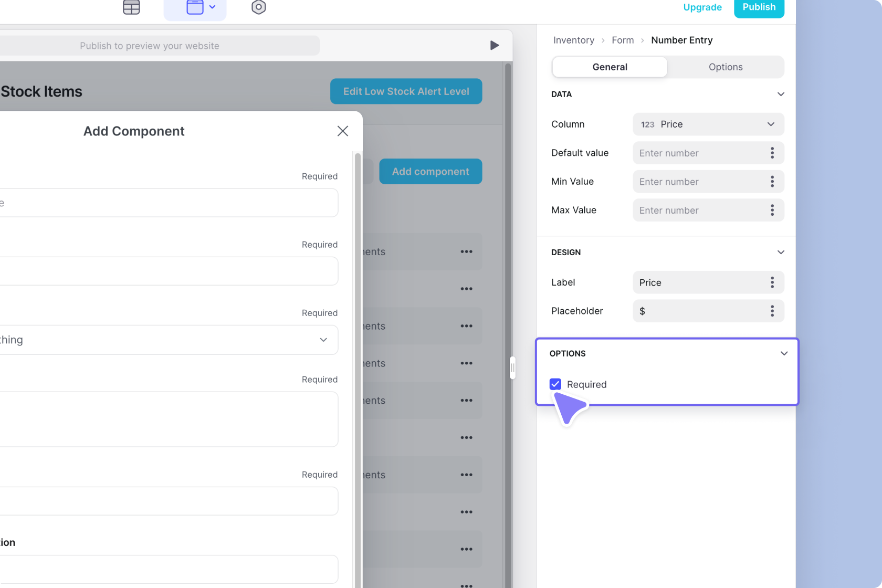Open the Default value three-dot options menu
This screenshot has height=588, width=882.
coord(772,153)
